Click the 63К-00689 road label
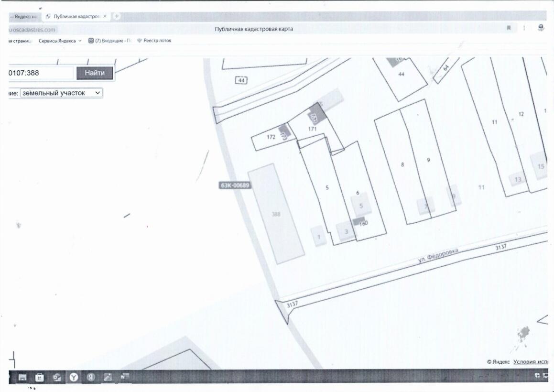554x392 pixels. pyautogui.click(x=235, y=185)
